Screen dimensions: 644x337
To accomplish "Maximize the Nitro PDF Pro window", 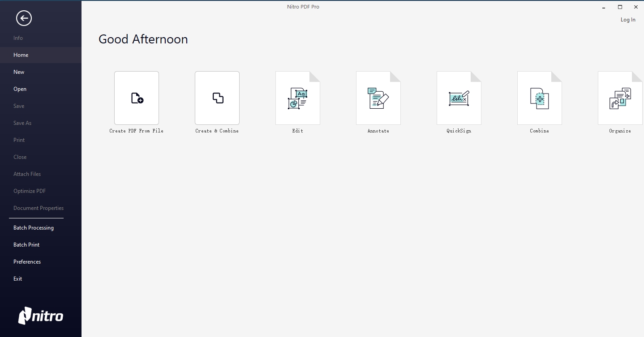I will (x=620, y=7).
